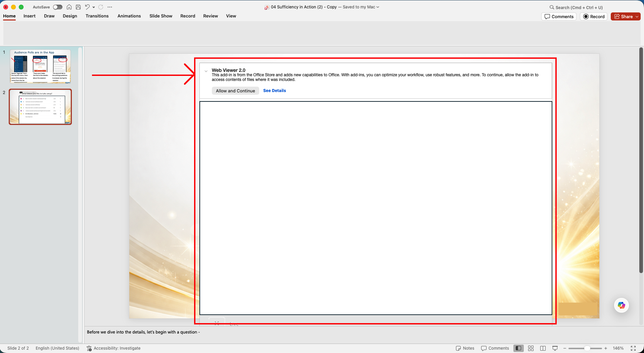This screenshot has width=644, height=353.
Task: Click the Comments button at top right
Action: click(x=559, y=16)
